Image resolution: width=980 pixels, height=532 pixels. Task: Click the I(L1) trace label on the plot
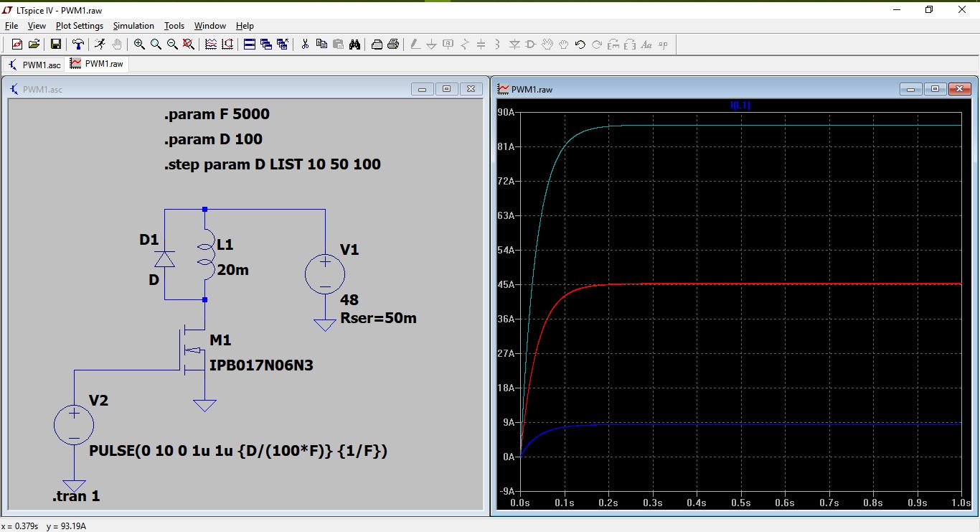click(740, 106)
